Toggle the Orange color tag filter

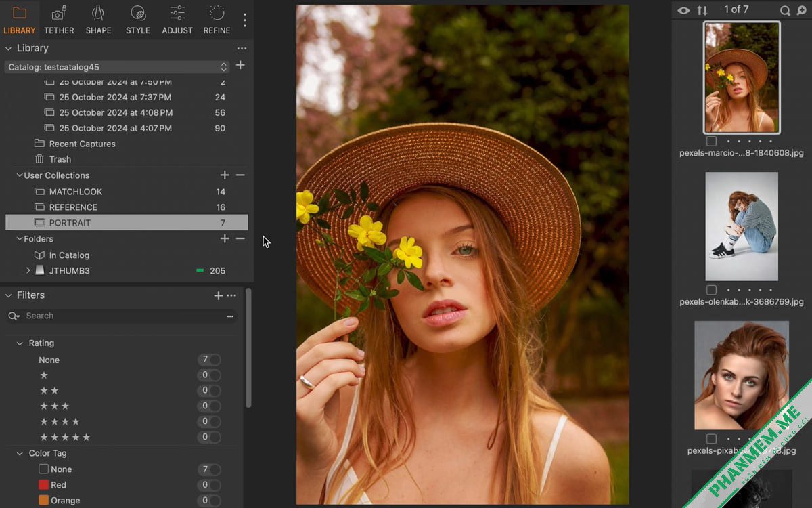[x=210, y=501]
